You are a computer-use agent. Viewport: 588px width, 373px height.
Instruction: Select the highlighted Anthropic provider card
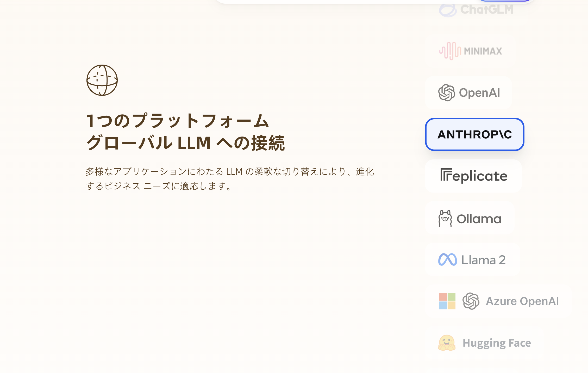pos(474,134)
